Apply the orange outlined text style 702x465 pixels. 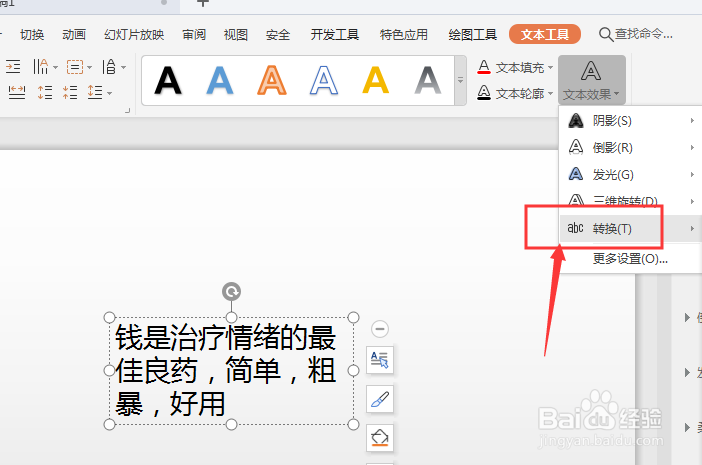(272, 81)
